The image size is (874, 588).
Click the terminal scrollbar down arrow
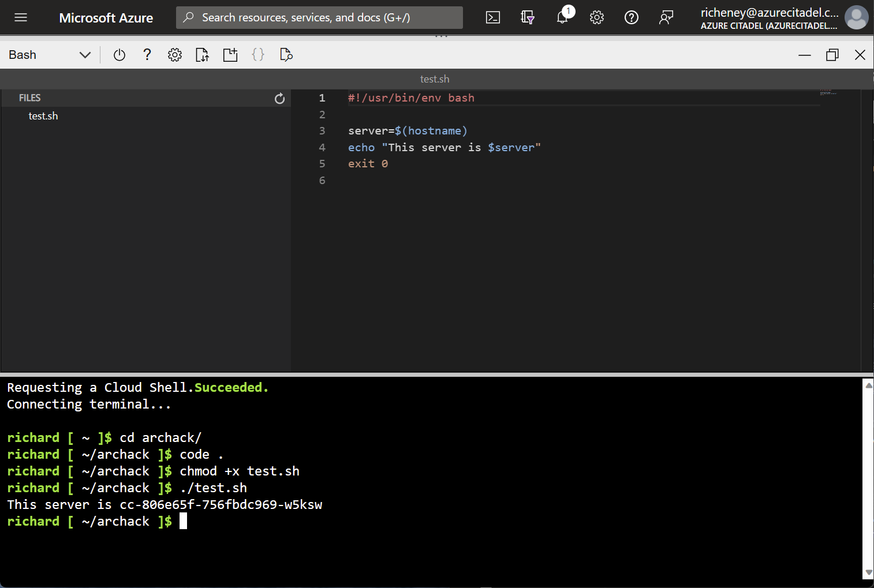(x=869, y=572)
